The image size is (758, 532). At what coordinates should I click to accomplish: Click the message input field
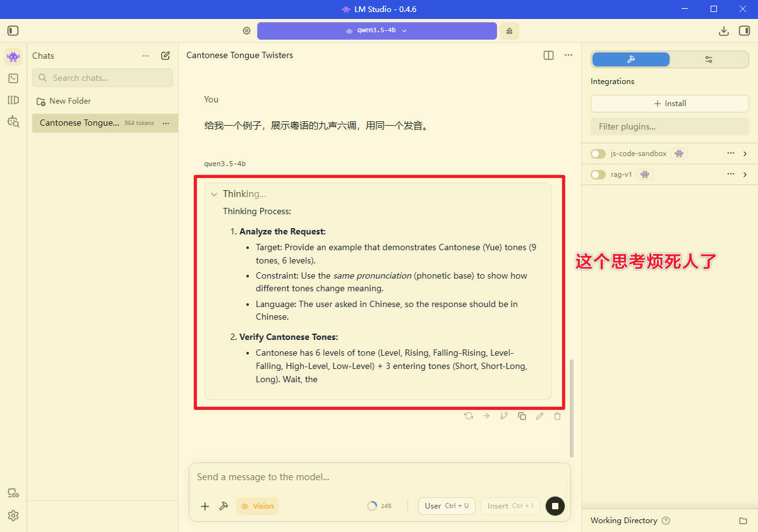point(379,477)
